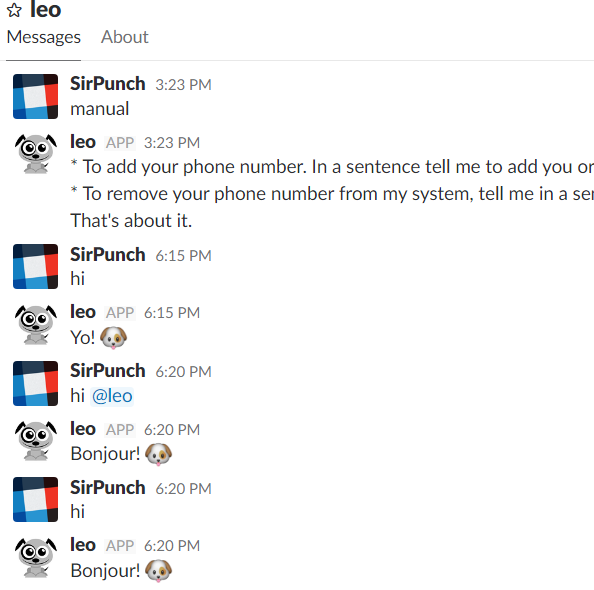Click the first "Bonjour!" dog emoji
Screen dimensions: 594x590
point(158,454)
